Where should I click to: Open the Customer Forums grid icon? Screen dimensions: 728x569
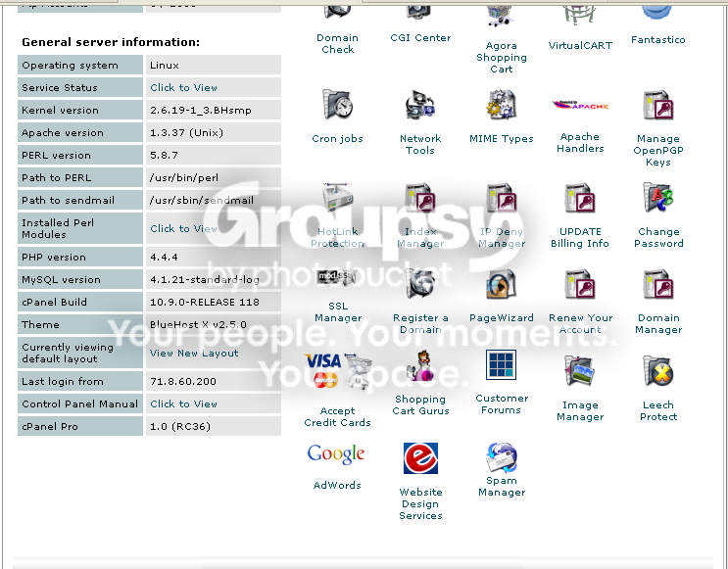coord(501,364)
